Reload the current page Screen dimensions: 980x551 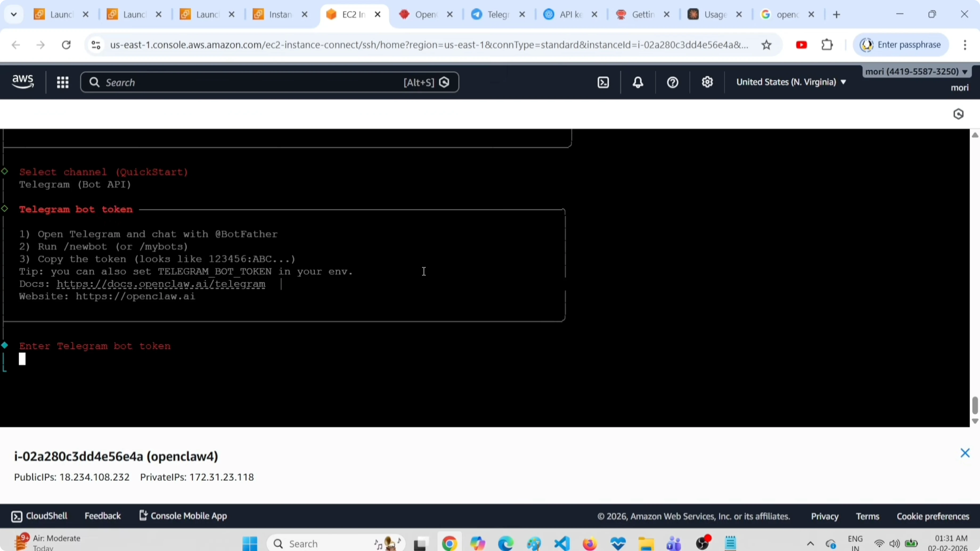click(66, 44)
